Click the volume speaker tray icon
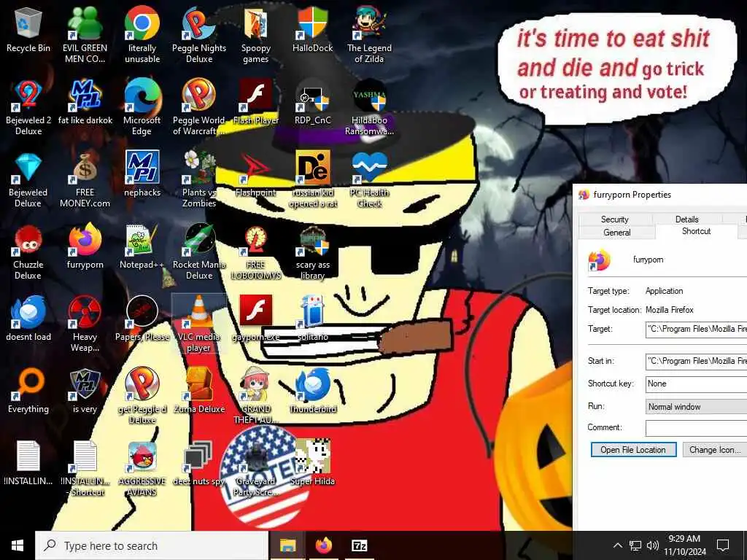Screen dimensions: 747x560 653,545
